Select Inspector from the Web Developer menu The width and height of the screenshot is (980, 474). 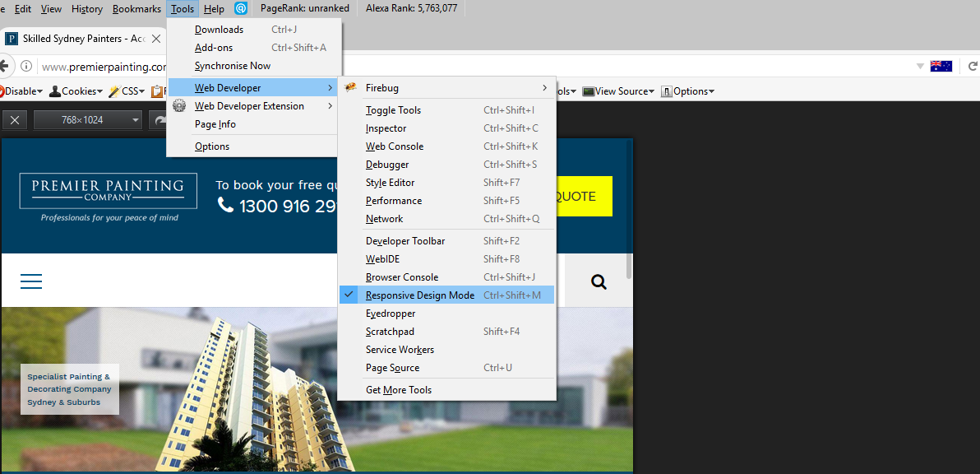pos(386,128)
